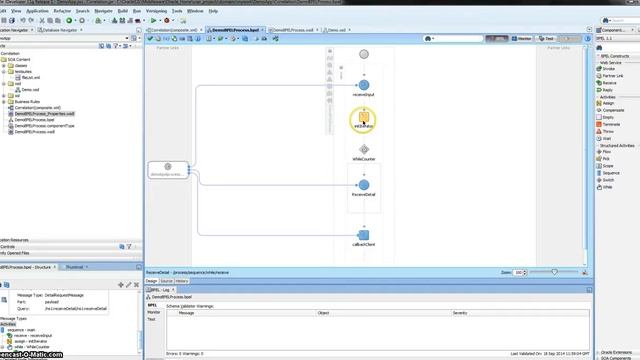Click the search field in editor toolbar
640x360 pixels.
tap(459, 38)
